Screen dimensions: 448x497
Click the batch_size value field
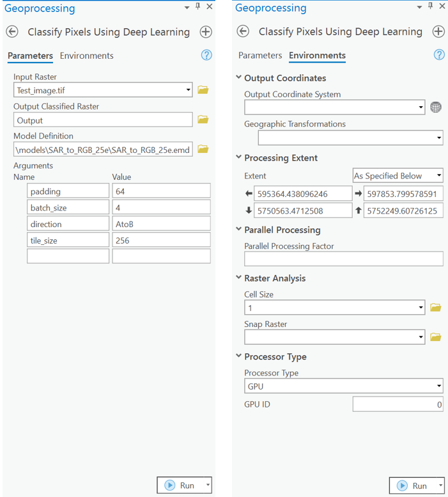(x=161, y=208)
